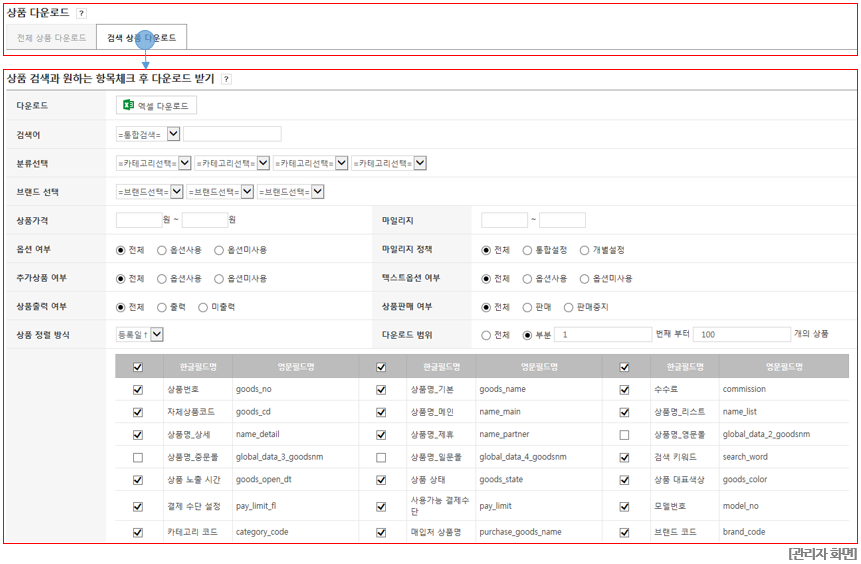Toggle select-all checkbox in third column header
The width and height of the screenshot is (861, 564).
[624, 367]
